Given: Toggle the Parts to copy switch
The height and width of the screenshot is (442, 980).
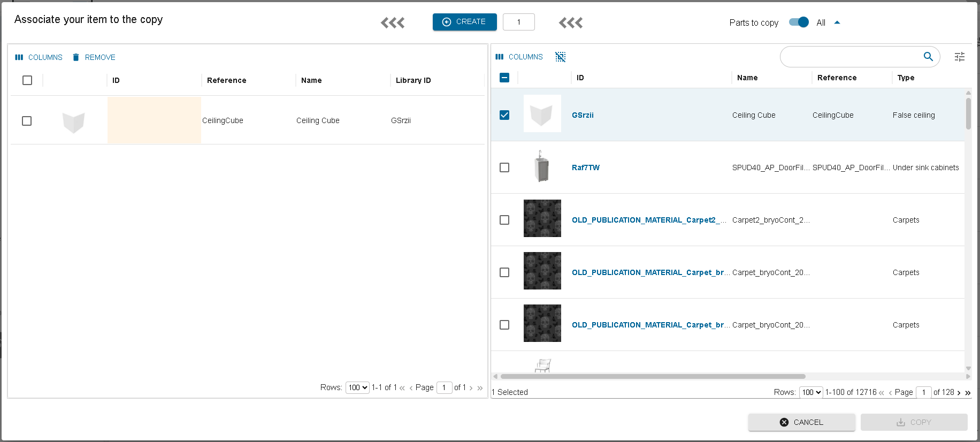Looking at the screenshot, I should tap(799, 22).
